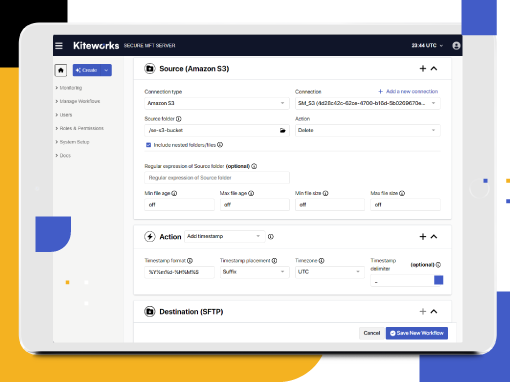Show Source folder info tooltip

pyautogui.click(x=179, y=119)
